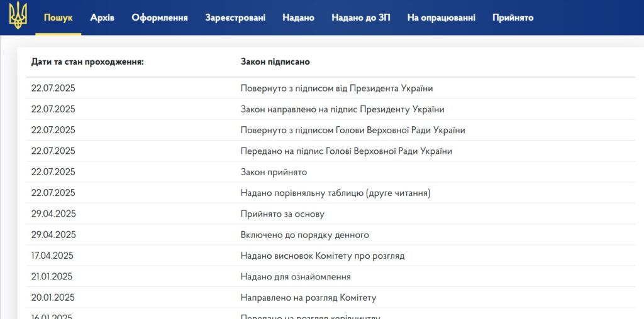This screenshot has height=319, width=644.
Task: Click the 'Надано для ознайомлення' entry
Action: coord(296,277)
